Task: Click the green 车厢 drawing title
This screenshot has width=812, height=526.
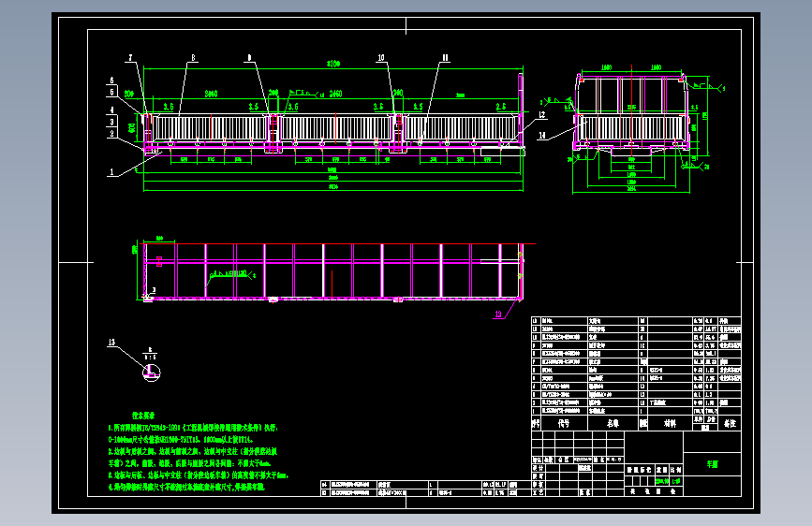Action: coord(712,464)
